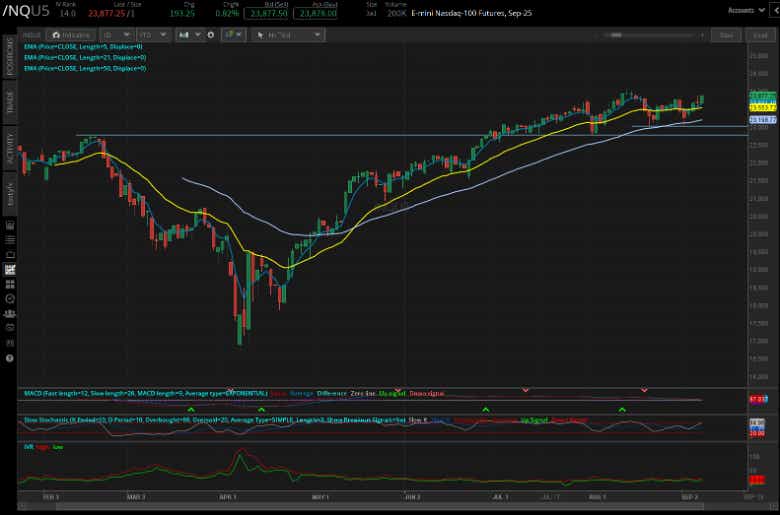Click yellow 23,553 EMA value bubble on axis

click(763, 107)
